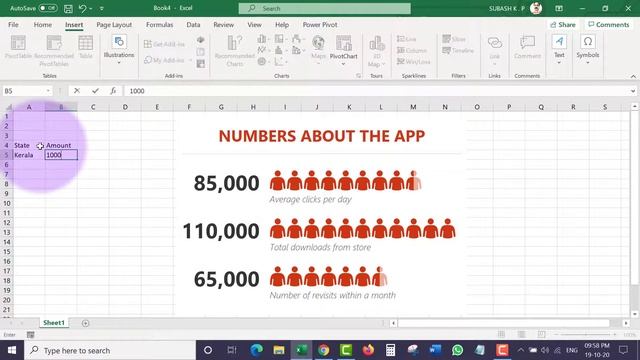The width and height of the screenshot is (640, 360).
Task: Add a new sheet with plus icon
Action: (85, 323)
